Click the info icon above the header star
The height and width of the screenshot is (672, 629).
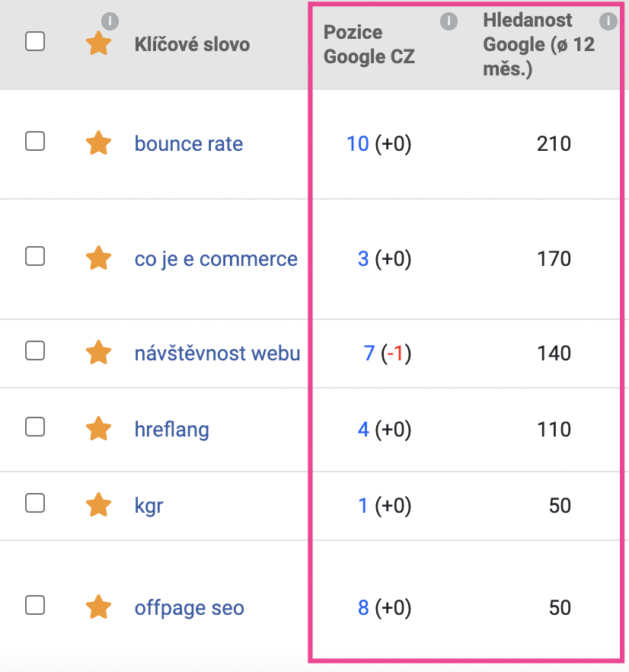coord(110,21)
